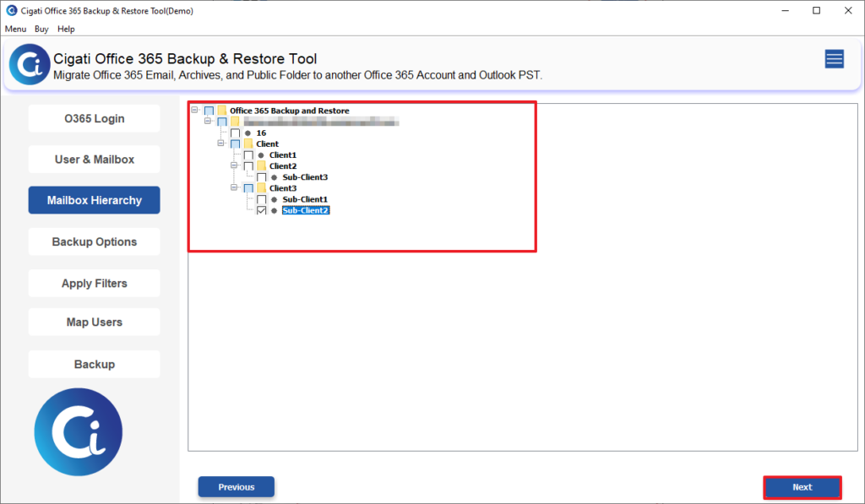Go to the Backup Options step
Screen dimensions: 865x504
[x=95, y=241]
